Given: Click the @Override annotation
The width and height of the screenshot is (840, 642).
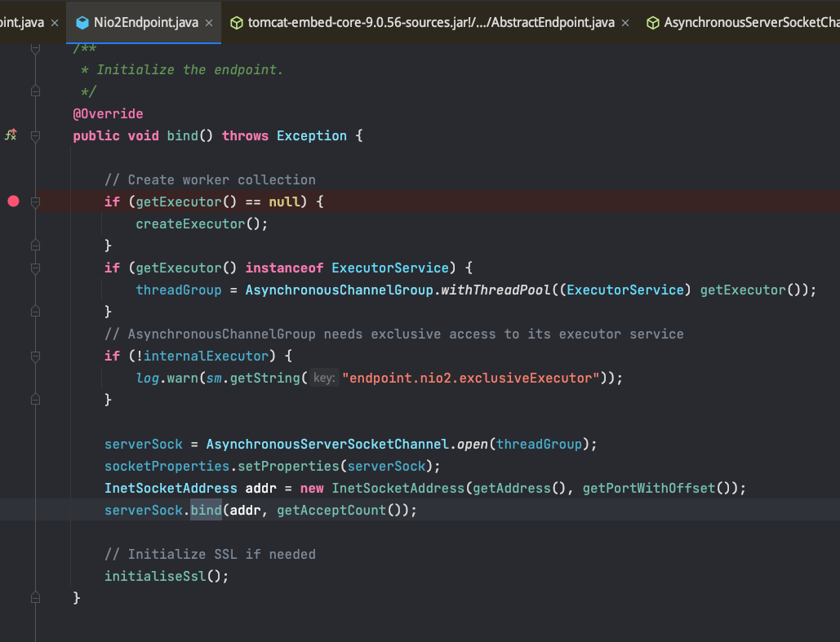Looking at the screenshot, I should [x=109, y=113].
